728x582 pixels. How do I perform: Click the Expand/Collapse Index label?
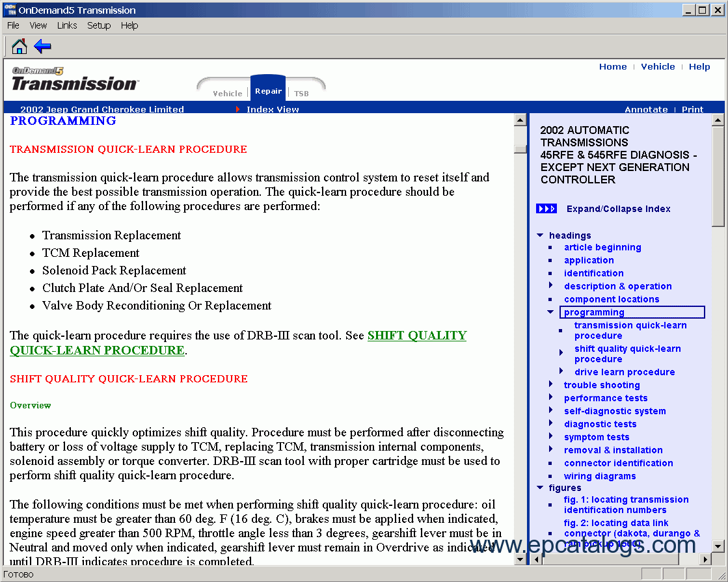pyautogui.click(x=619, y=209)
